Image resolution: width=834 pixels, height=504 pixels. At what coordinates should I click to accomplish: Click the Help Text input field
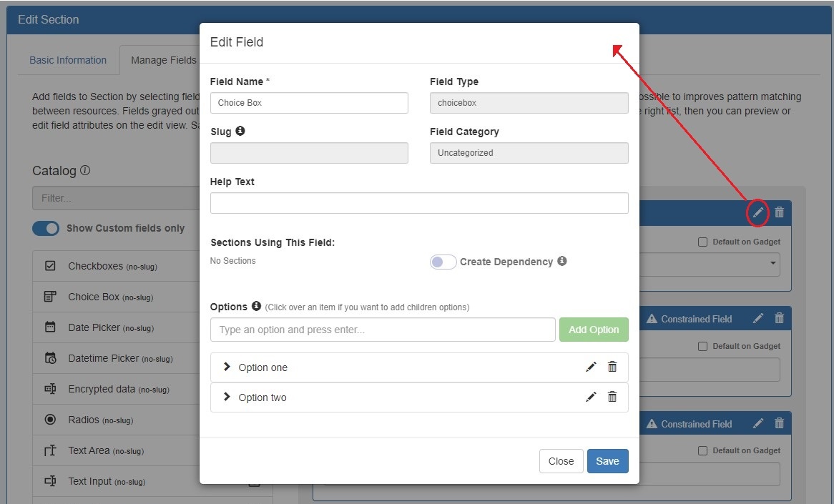418,203
